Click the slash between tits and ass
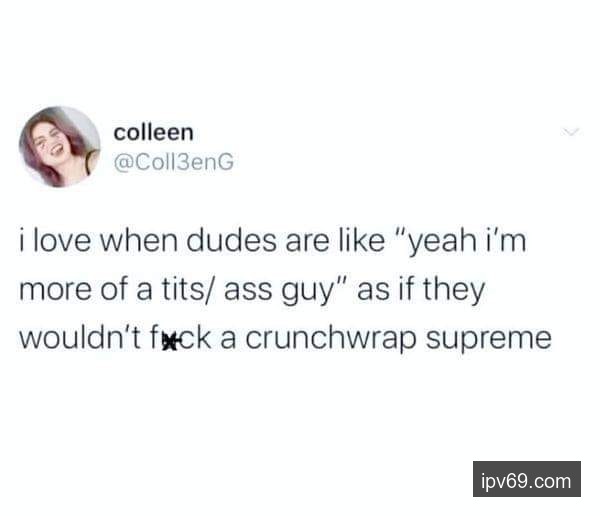 pos(209,291)
